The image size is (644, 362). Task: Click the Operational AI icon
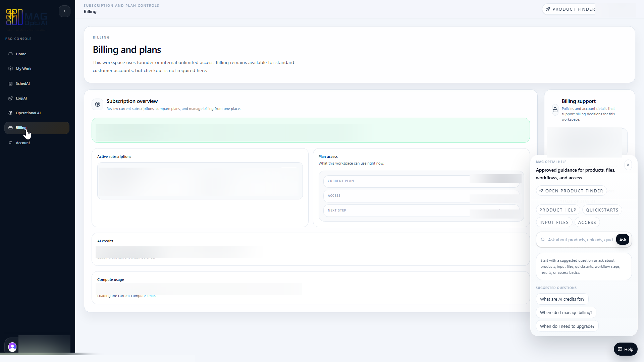pos(10,113)
